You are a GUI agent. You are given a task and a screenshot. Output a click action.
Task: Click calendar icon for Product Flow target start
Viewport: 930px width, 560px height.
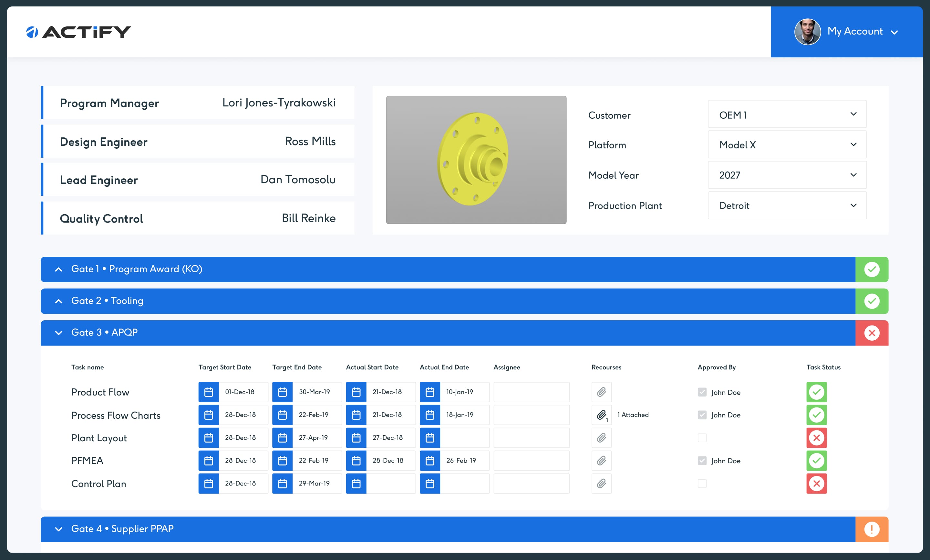(208, 392)
